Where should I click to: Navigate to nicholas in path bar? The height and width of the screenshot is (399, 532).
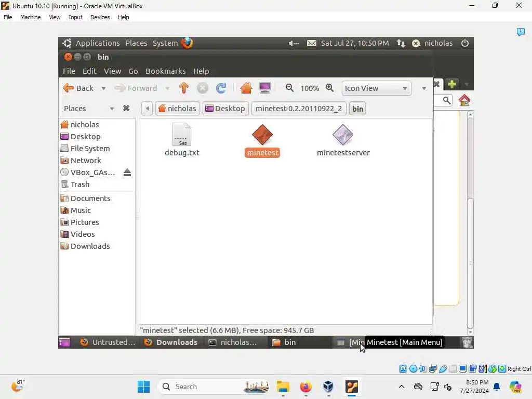[x=177, y=109]
